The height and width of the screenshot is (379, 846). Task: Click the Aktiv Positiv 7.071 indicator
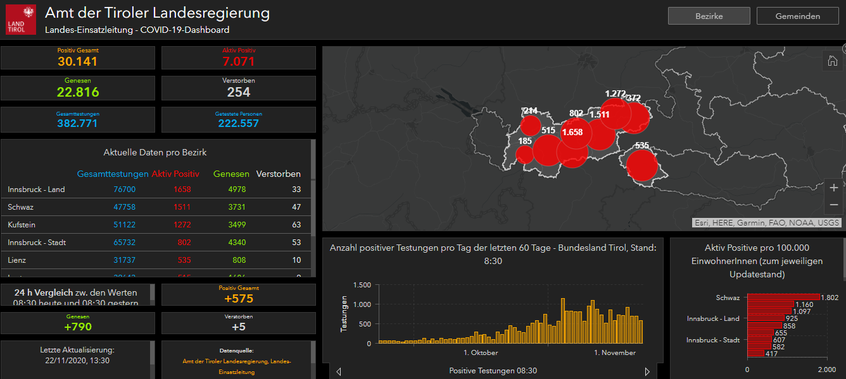click(x=238, y=58)
